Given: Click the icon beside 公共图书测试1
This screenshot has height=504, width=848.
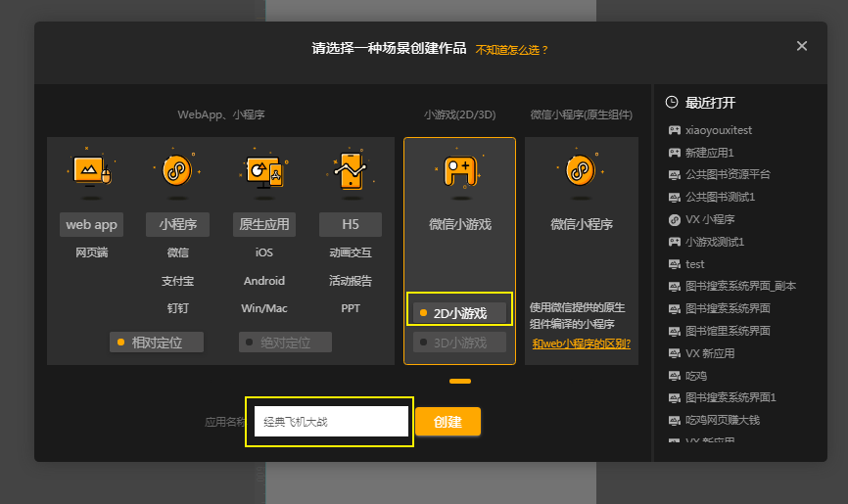Looking at the screenshot, I should click(x=675, y=198).
